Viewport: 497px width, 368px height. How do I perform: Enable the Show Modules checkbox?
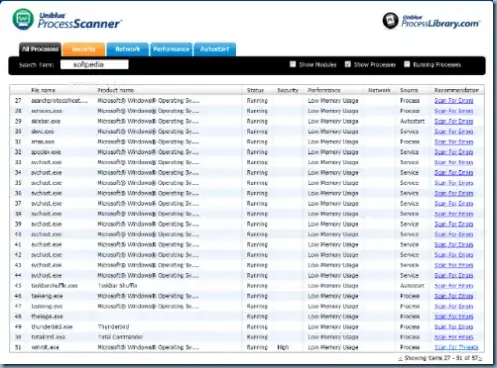(293, 64)
